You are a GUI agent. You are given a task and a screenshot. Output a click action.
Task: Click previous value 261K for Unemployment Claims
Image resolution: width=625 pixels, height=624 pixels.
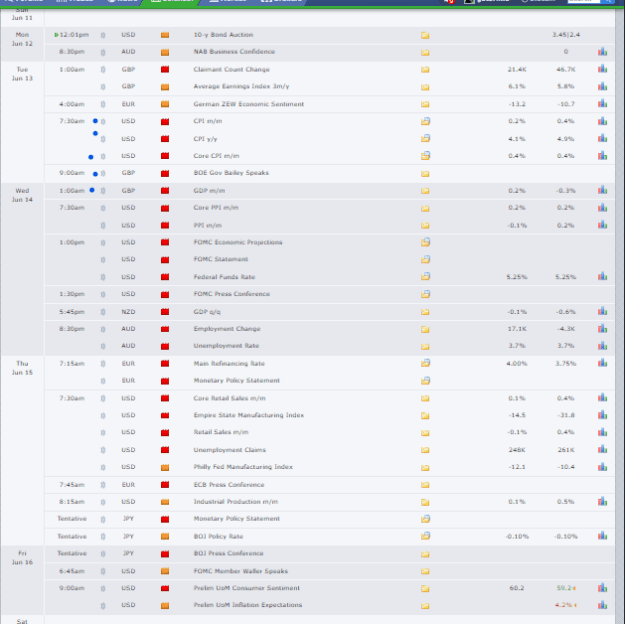pyautogui.click(x=566, y=450)
